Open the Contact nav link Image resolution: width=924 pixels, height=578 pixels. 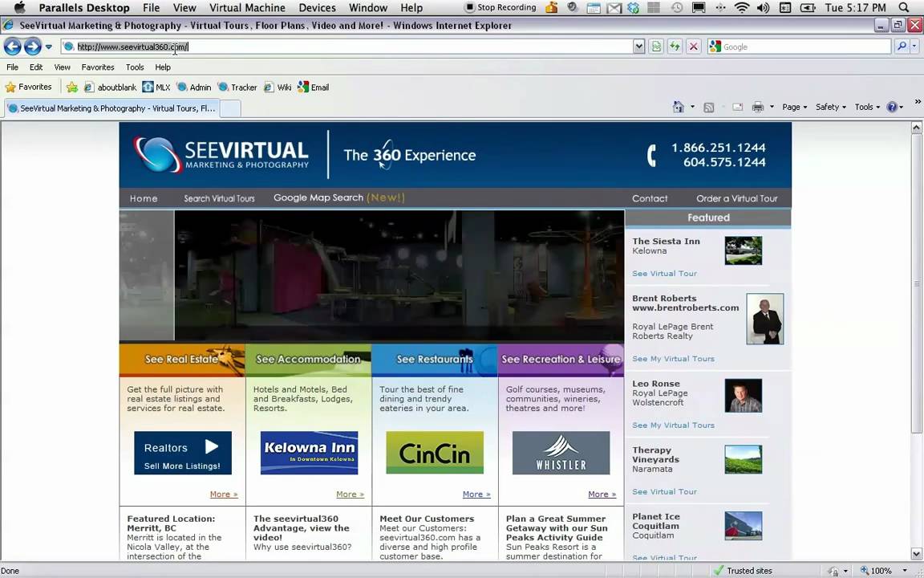(650, 199)
